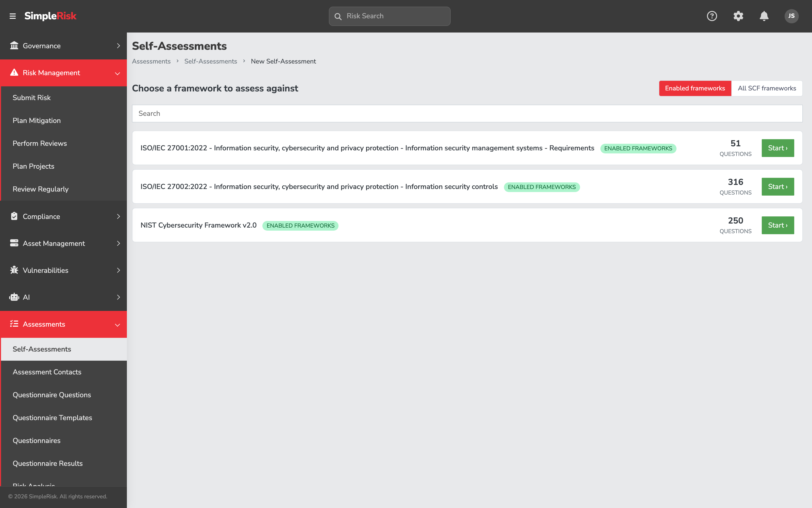The image size is (812, 508).
Task: Expand the Asset Management chevron
Action: tap(118, 243)
